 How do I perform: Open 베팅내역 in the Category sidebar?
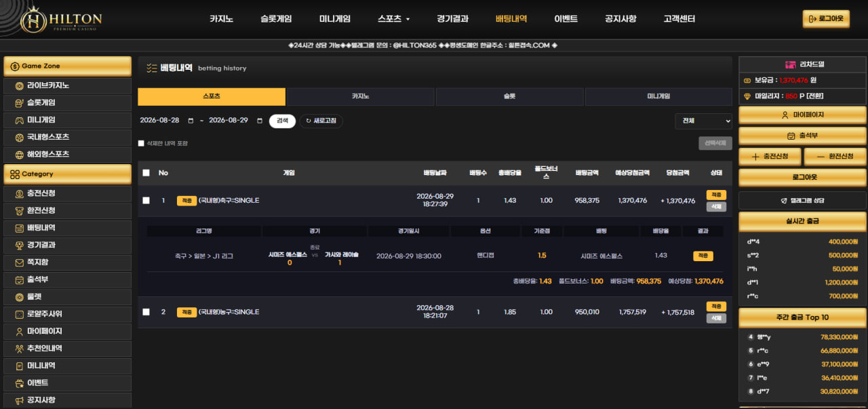(67, 228)
